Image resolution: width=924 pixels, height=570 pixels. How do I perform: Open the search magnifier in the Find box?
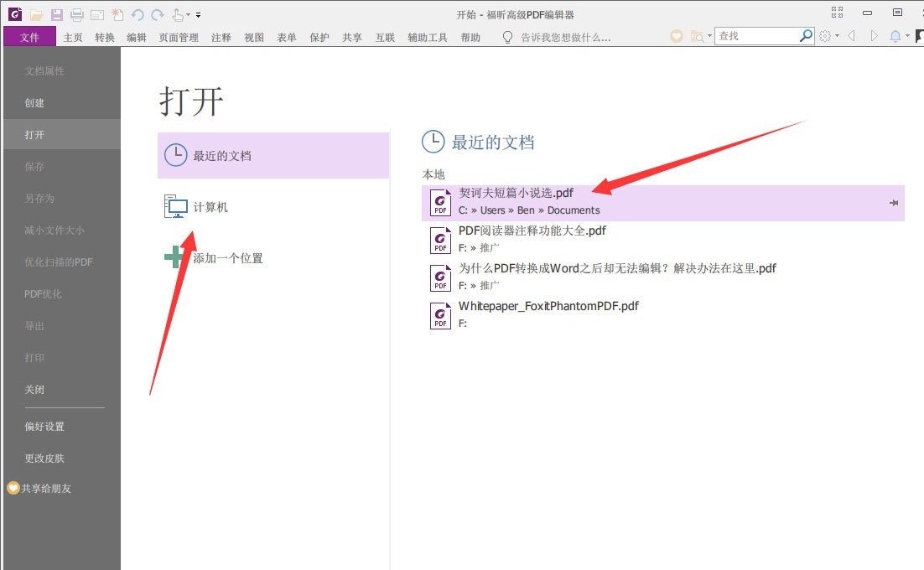[805, 35]
